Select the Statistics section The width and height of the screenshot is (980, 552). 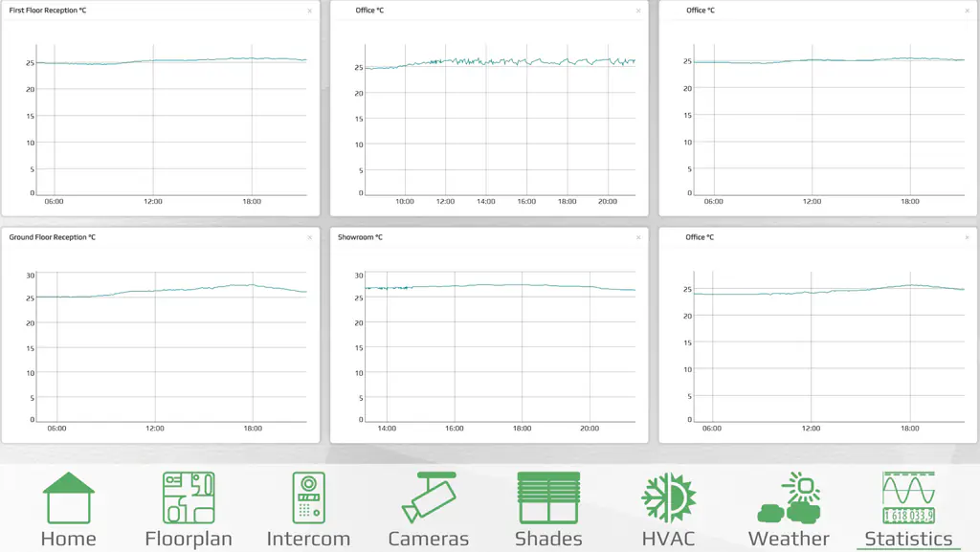point(908,510)
